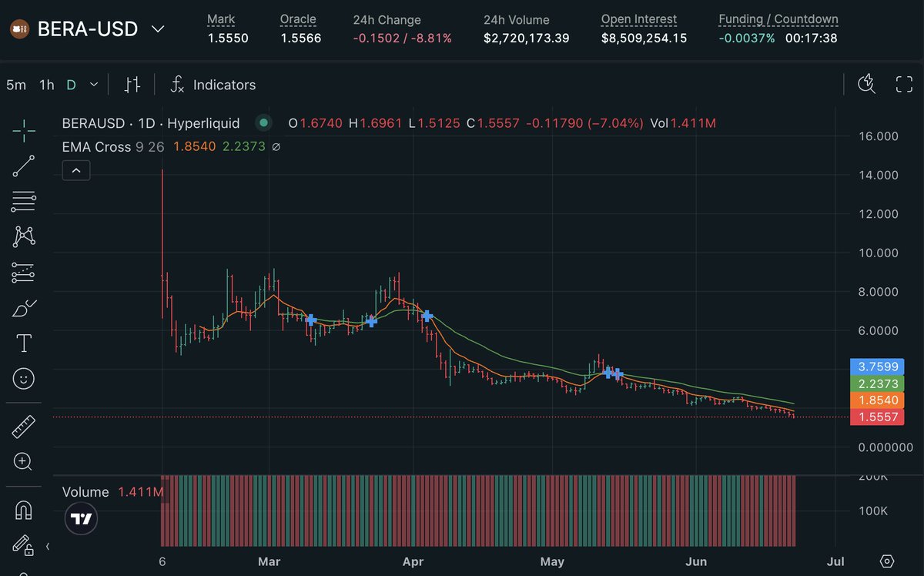Viewport: 924px width, 576px height.
Task: Click the Oracle price label
Action: 298,19
